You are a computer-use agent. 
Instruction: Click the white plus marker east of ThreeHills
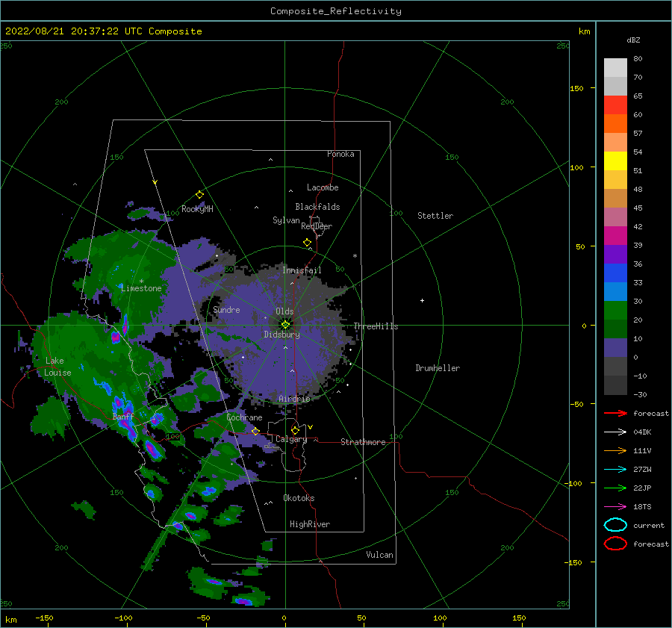point(422,300)
